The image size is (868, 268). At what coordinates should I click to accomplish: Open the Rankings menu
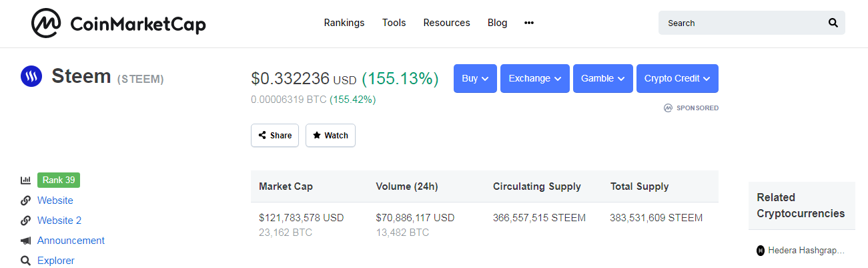344,23
